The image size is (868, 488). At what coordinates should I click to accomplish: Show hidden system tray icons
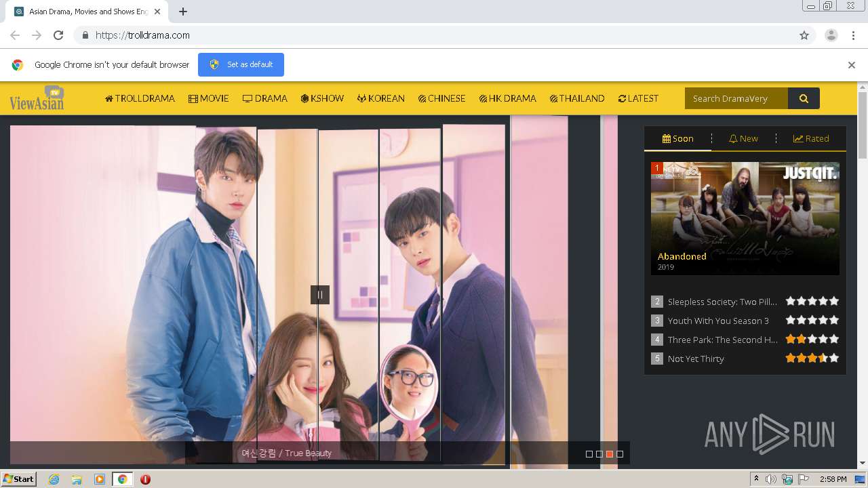pos(756,479)
